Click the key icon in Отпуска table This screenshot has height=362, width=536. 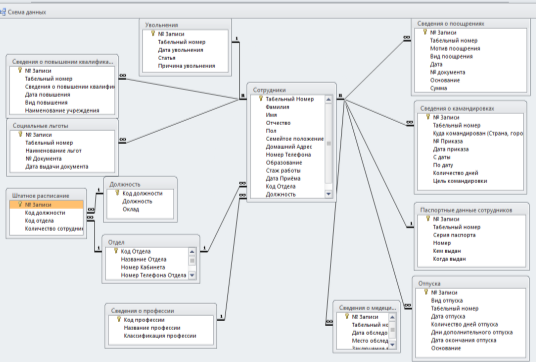[x=426, y=292]
